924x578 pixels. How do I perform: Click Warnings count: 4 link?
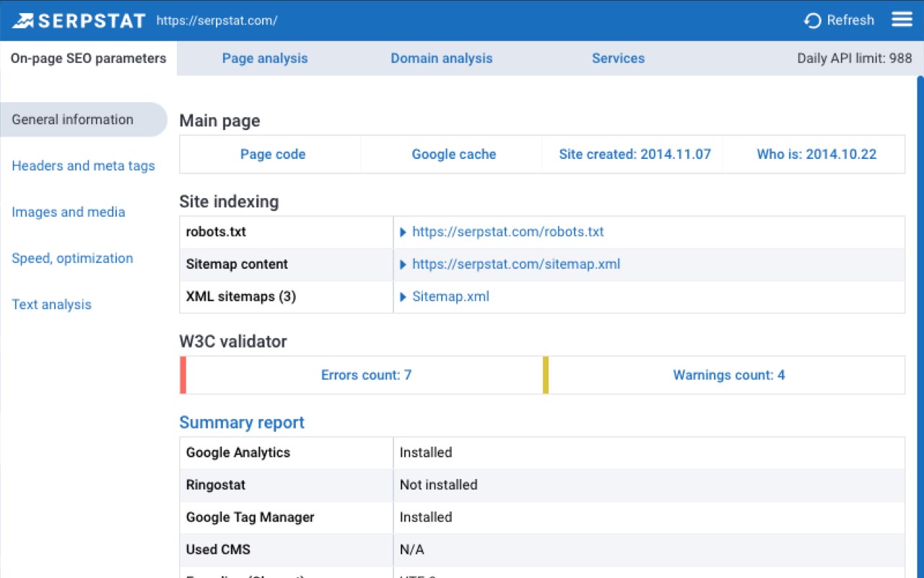(728, 375)
